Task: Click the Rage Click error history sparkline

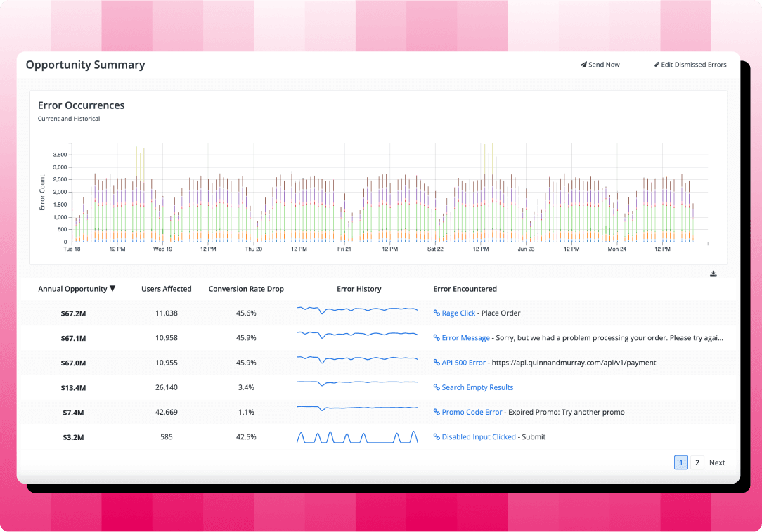Action: (x=357, y=310)
